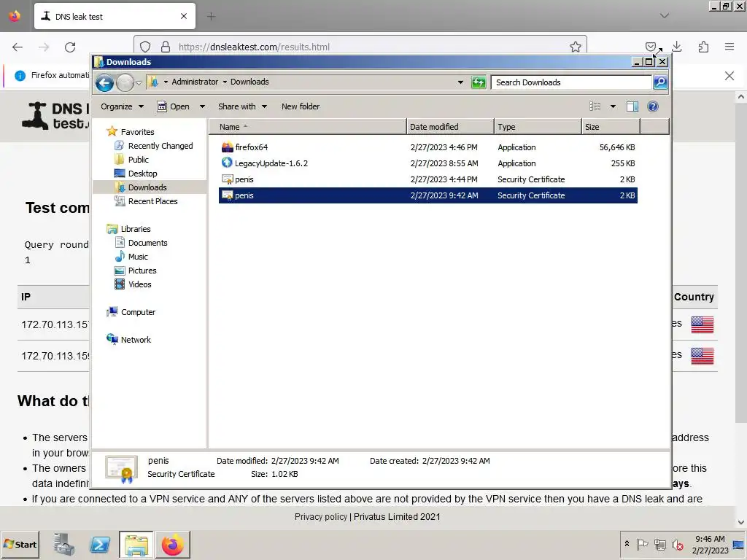Sort files by the Name column header
Image resolution: width=747 pixels, height=560 pixels.
[308, 127]
